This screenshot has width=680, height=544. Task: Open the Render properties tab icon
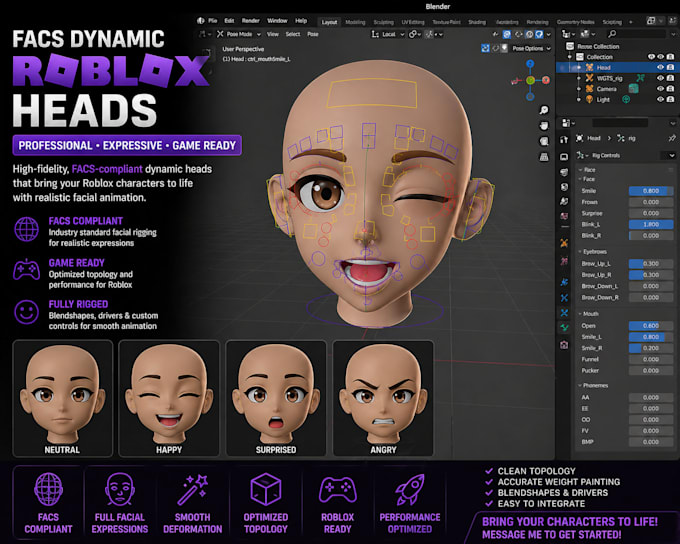[x=564, y=157]
